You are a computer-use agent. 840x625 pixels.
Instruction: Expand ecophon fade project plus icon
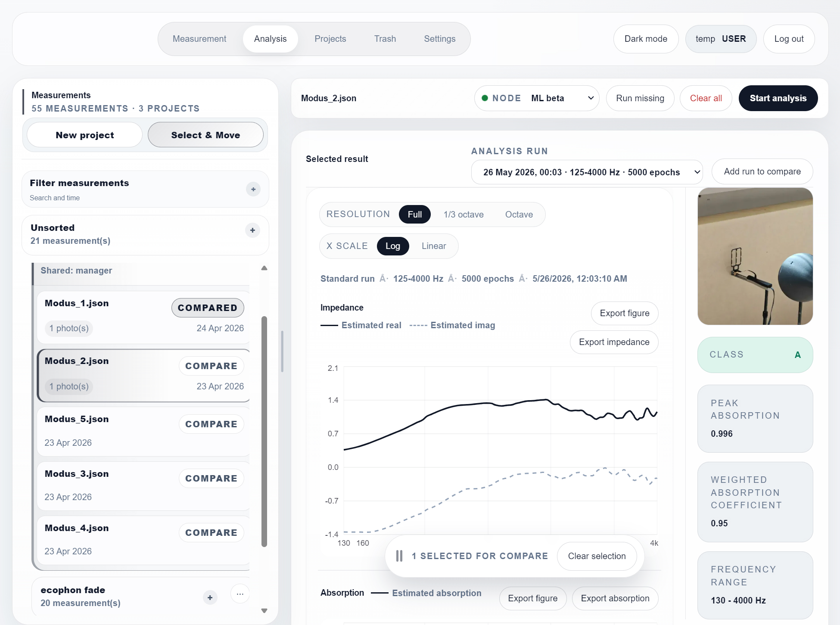(210, 597)
